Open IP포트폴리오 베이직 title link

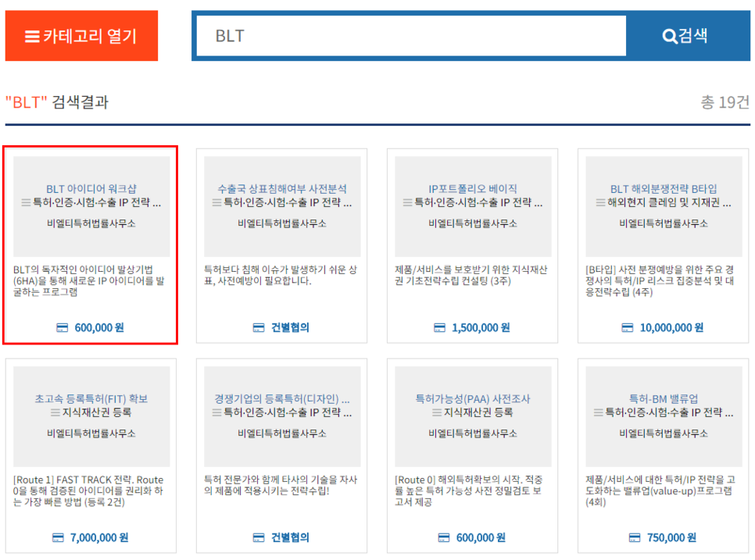tap(473, 188)
